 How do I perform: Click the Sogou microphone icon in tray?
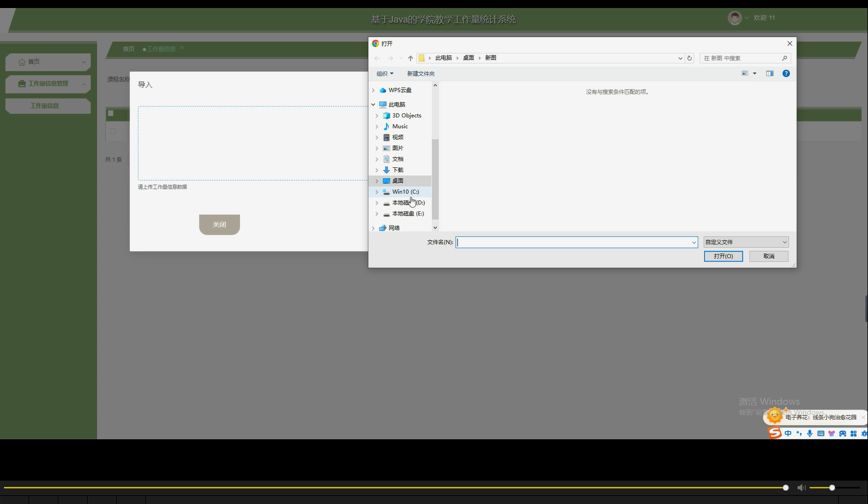pyautogui.click(x=810, y=433)
